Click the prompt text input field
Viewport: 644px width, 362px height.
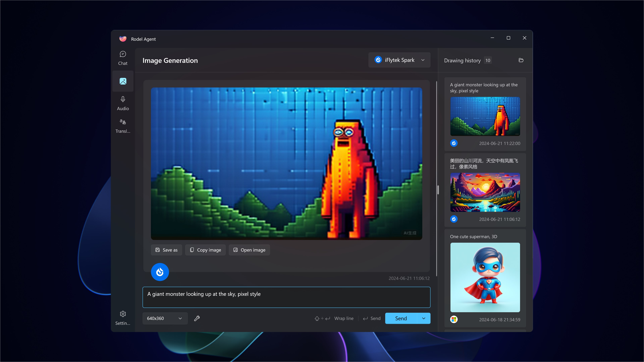coord(286,297)
